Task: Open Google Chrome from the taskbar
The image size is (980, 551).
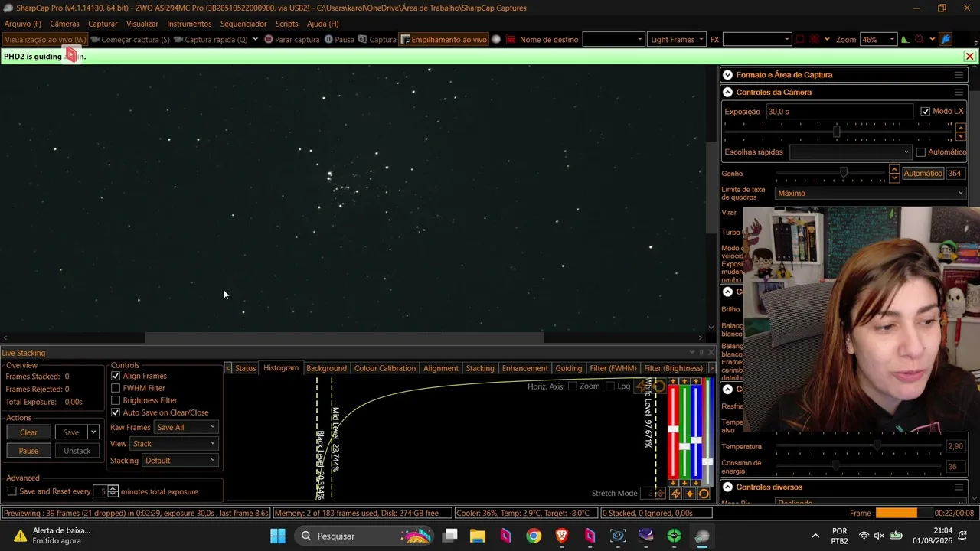Action: coord(534,536)
